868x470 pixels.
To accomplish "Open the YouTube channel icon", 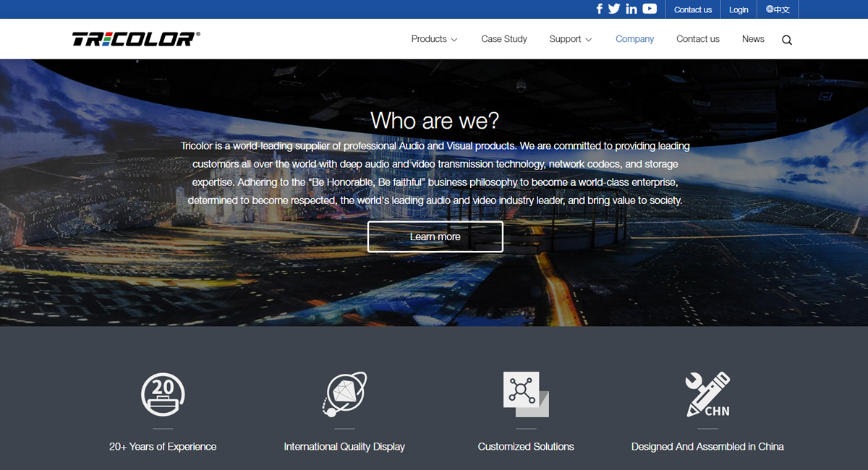I will tap(650, 9).
